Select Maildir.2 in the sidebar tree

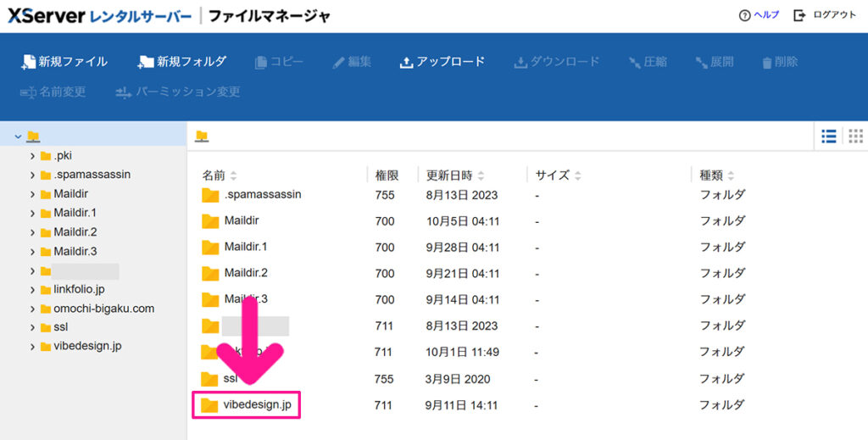[x=75, y=232]
